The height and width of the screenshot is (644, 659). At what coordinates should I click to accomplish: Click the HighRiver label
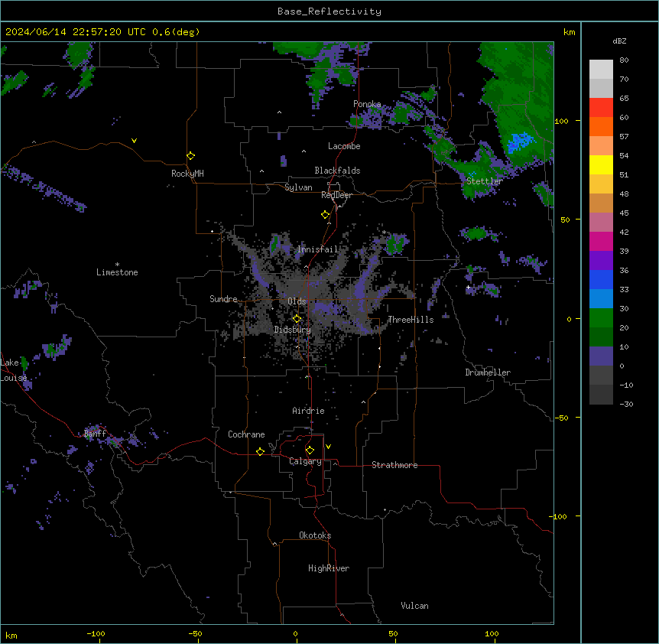click(329, 568)
